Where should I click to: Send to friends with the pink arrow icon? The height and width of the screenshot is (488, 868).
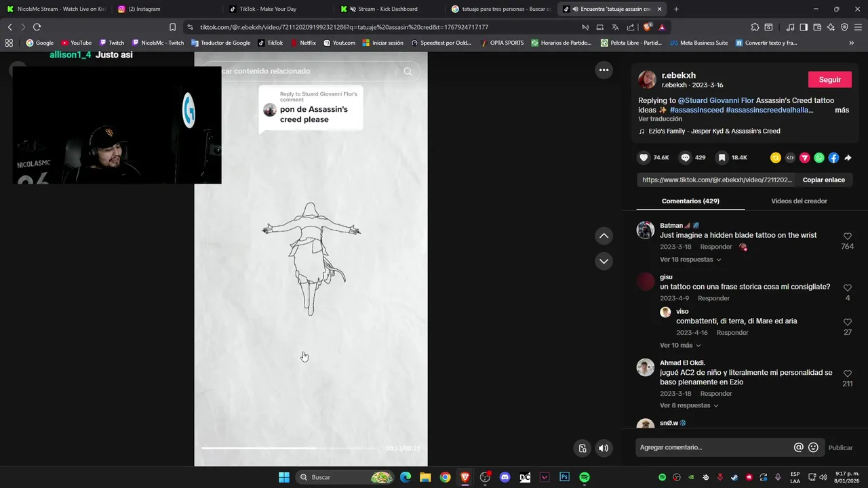coord(804,158)
